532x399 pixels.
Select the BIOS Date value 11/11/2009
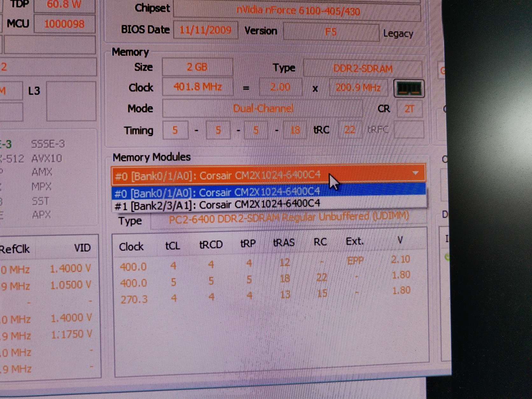205,30
